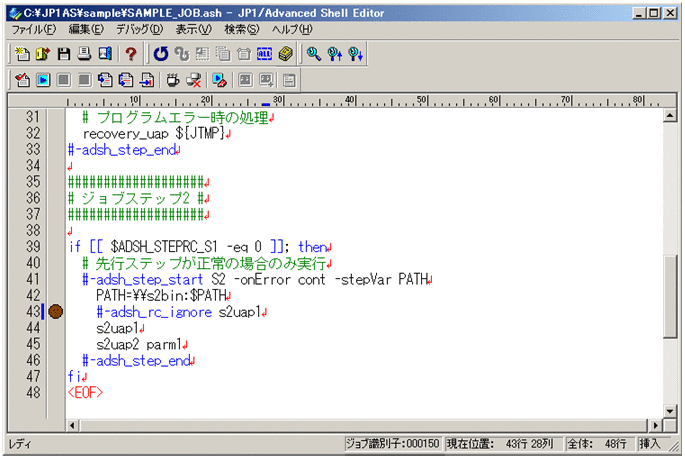Toggle breakpoint with the coffee cup icon

click(x=173, y=80)
